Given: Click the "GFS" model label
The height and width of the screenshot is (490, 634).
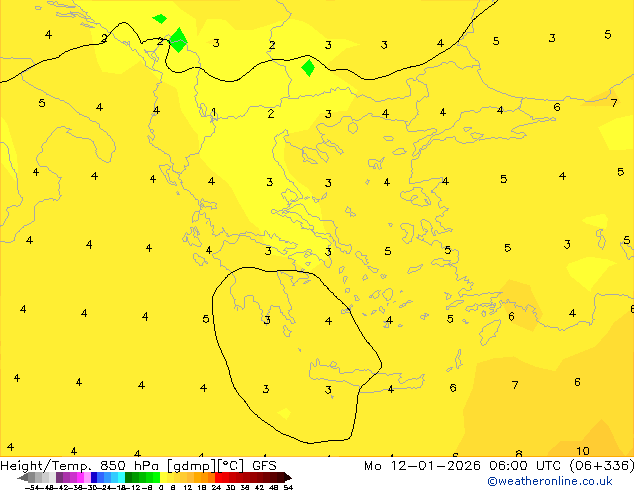Looking at the screenshot, I should 264,466.
